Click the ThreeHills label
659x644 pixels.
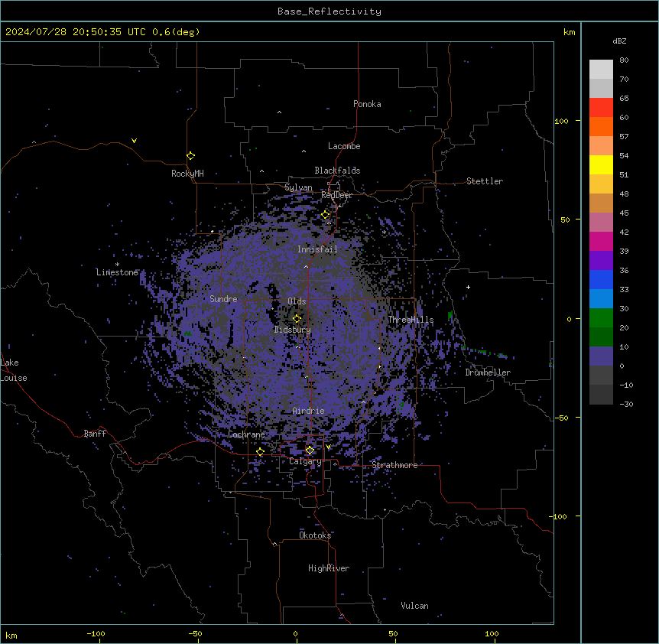[411, 320]
